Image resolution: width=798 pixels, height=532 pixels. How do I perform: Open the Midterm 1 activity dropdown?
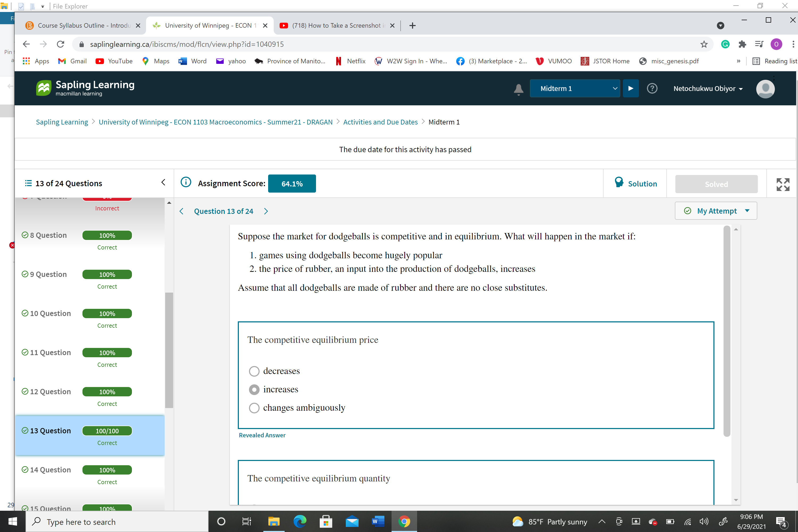(x=575, y=88)
